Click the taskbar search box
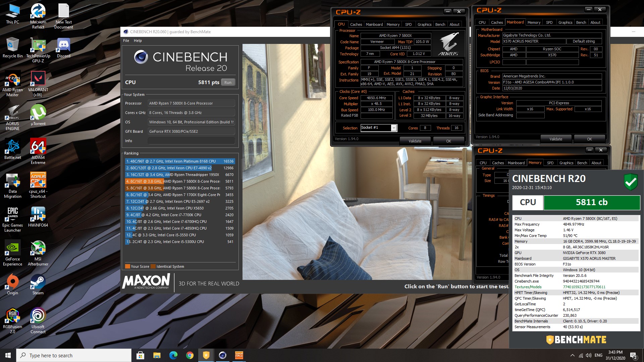 tap(74, 355)
